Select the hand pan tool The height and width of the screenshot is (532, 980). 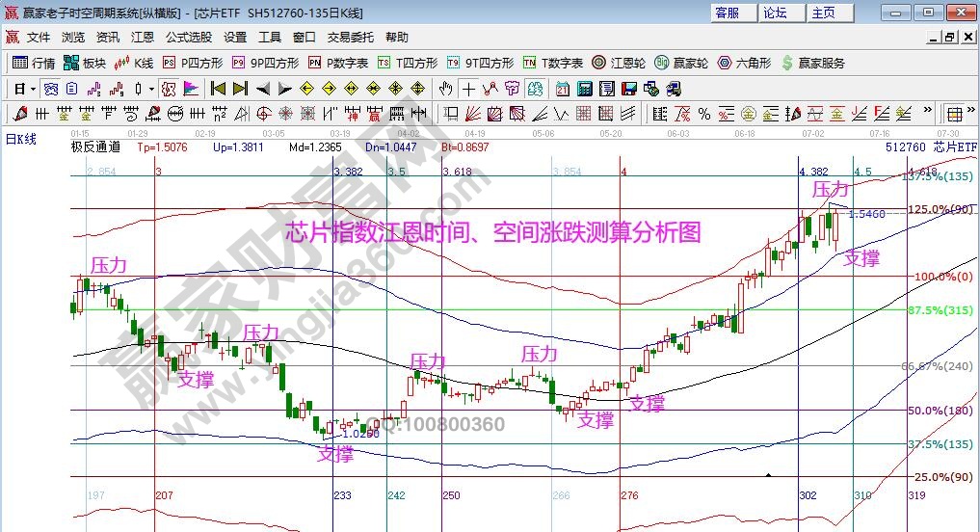(445, 89)
